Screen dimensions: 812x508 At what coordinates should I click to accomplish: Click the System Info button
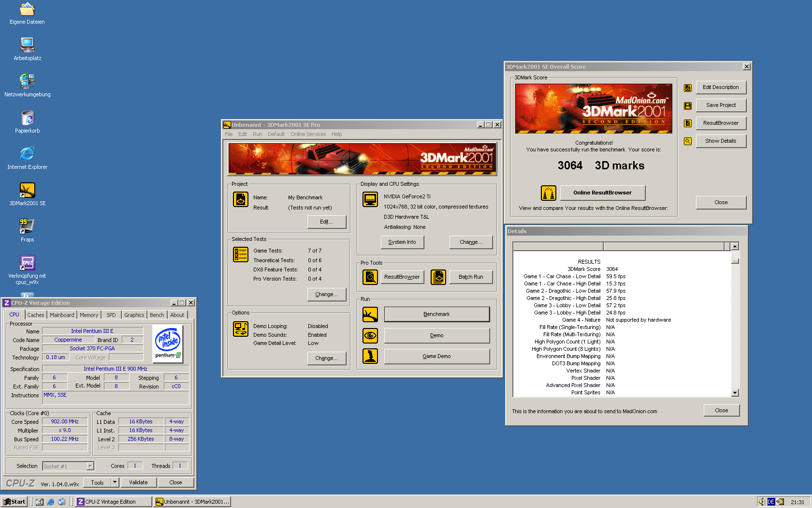[x=402, y=242]
